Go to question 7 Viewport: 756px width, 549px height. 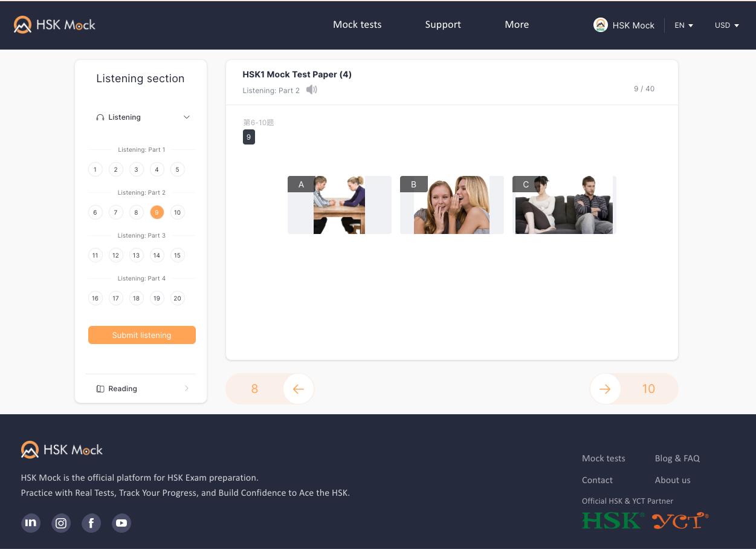click(115, 212)
